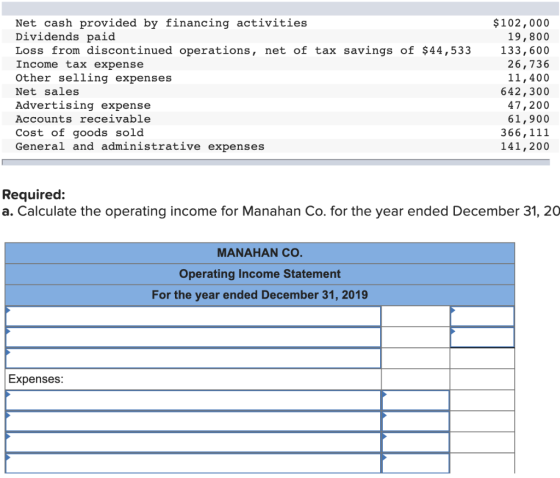Click the first expense amount field
560x478 pixels.
[x=416, y=400]
